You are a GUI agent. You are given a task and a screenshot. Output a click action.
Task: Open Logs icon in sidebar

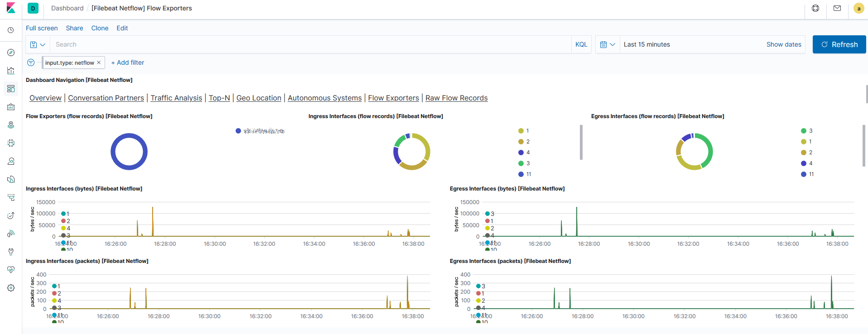tap(11, 179)
